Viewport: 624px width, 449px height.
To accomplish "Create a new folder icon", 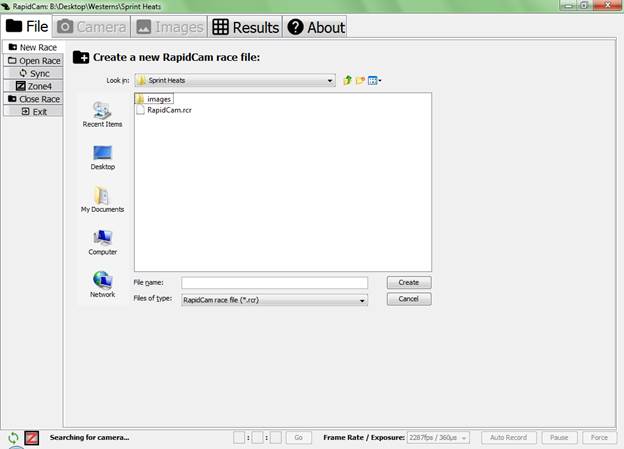I will point(360,80).
